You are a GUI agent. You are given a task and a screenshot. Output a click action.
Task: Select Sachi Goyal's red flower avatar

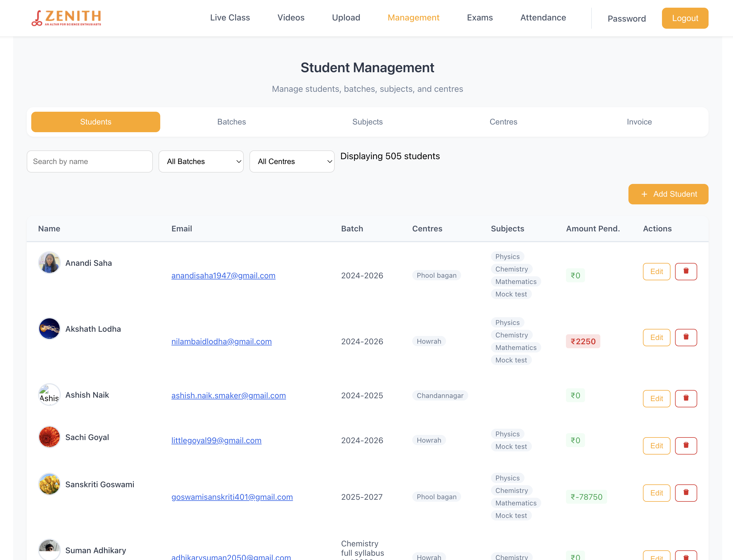click(49, 437)
